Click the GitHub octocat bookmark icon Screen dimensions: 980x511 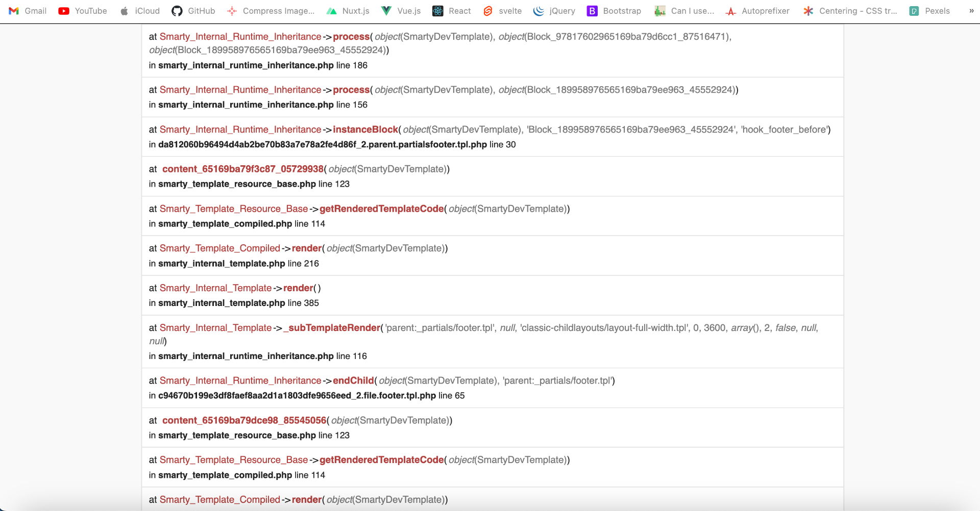tap(177, 11)
